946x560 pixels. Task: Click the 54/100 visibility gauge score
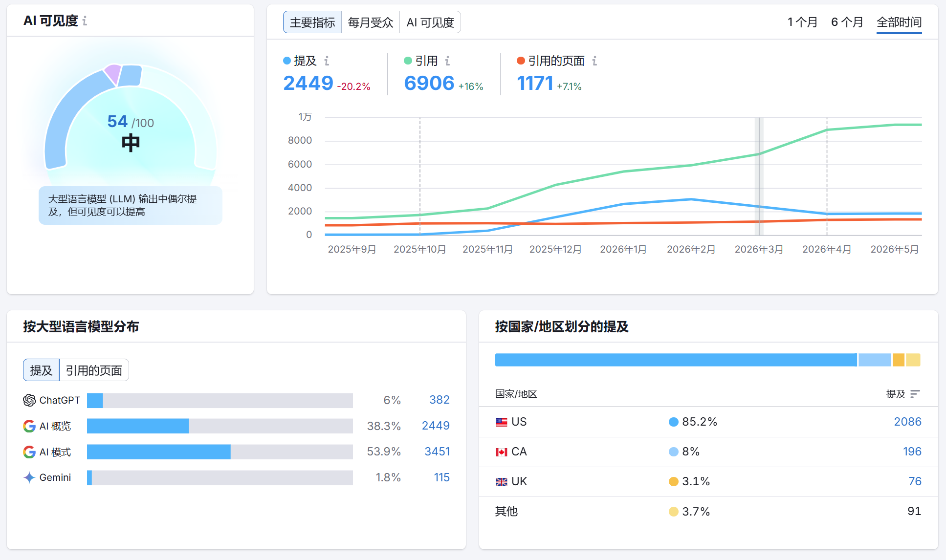coord(131,122)
